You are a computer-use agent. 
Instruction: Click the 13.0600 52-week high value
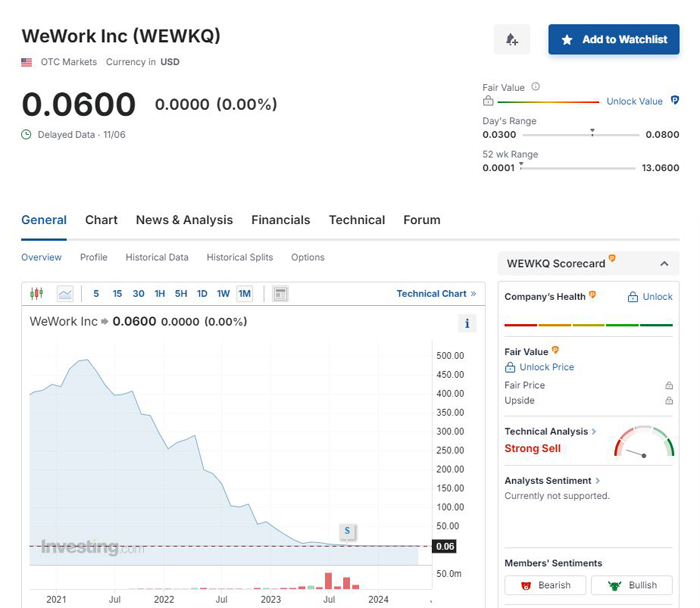(660, 168)
